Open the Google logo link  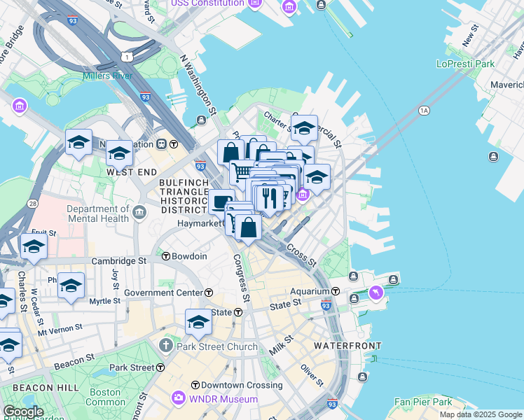point(23,412)
